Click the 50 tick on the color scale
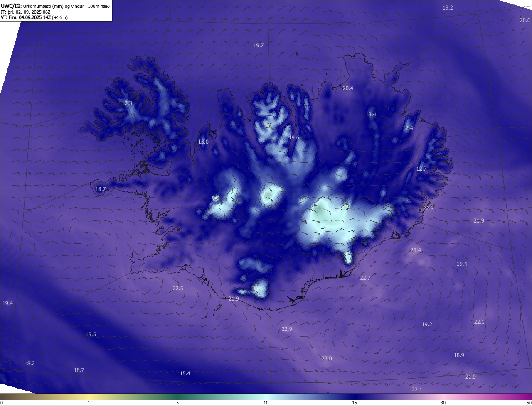This screenshot has width=532, height=406. coord(529,403)
